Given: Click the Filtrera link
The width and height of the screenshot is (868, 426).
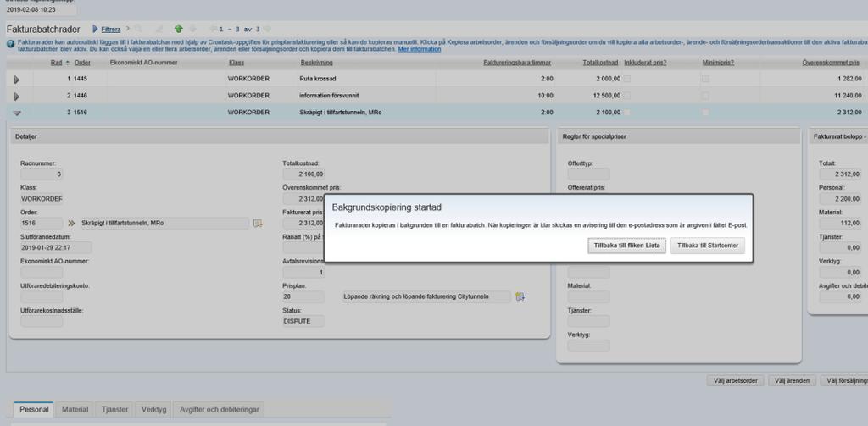Looking at the screenshot, I should pyautogui.click(x=111, y=30).
